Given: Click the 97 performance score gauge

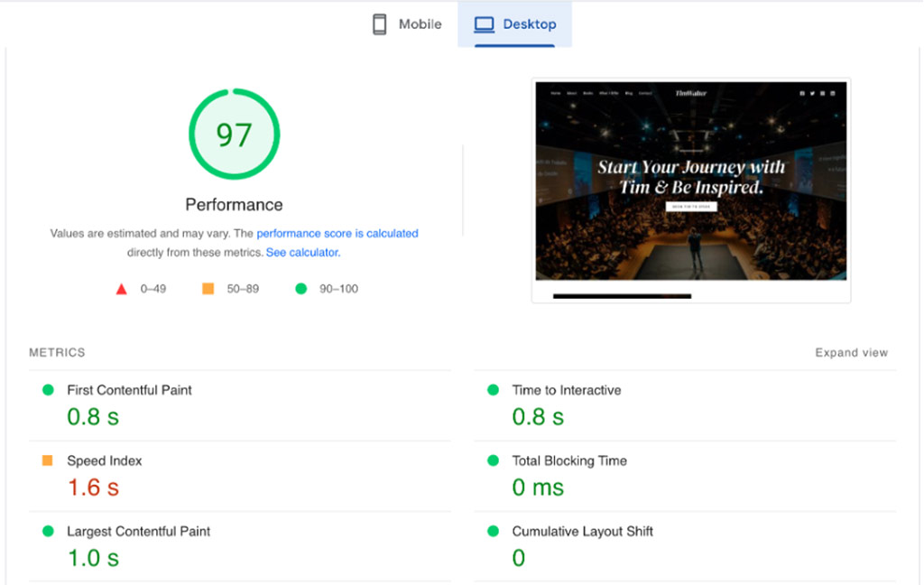Looking at the screenshot, I should (x=234, y=135).
